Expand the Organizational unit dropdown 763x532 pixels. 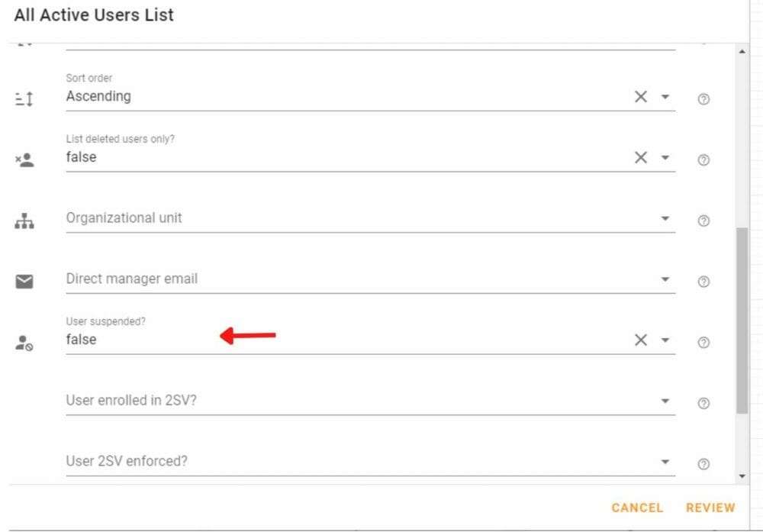(x=665, y=218)
